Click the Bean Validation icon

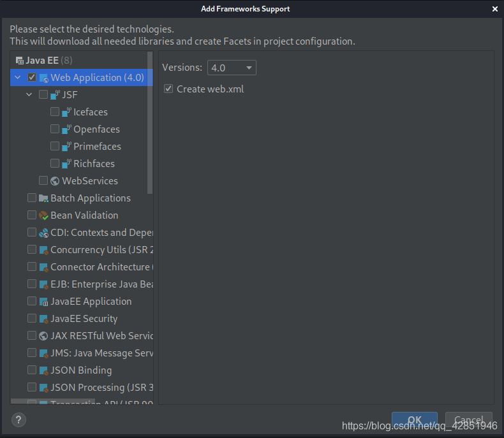coord(43,215)
